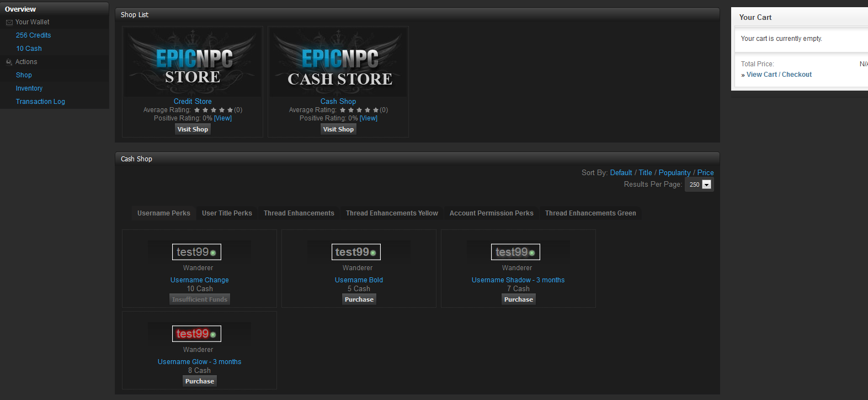Click the Username Change preview thumbnail
The width and height of the screenshot is (868, 400).
196,252
